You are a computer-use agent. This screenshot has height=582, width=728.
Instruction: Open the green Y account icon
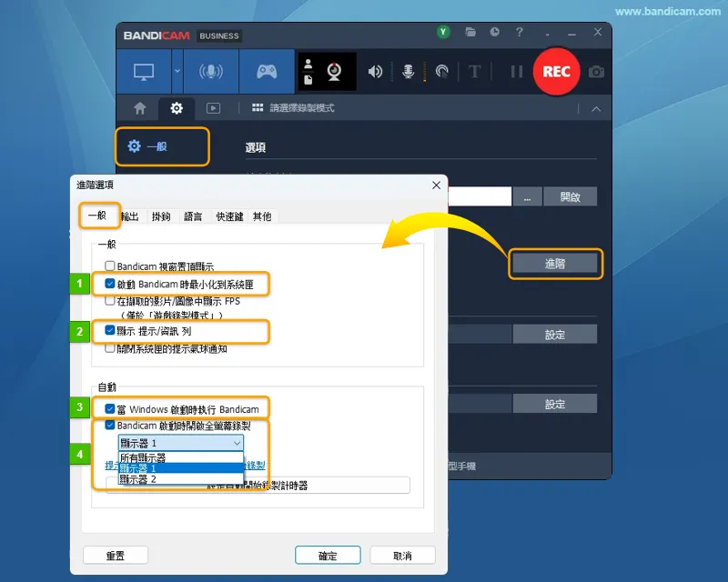(443, 32)
